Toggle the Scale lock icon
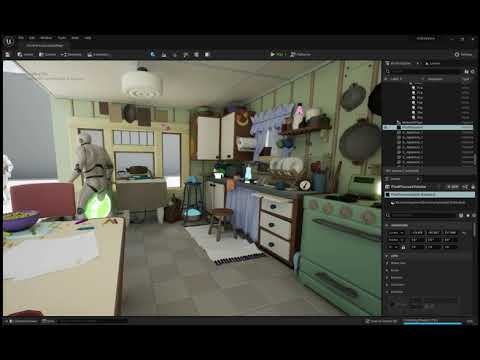 [403, 247]
